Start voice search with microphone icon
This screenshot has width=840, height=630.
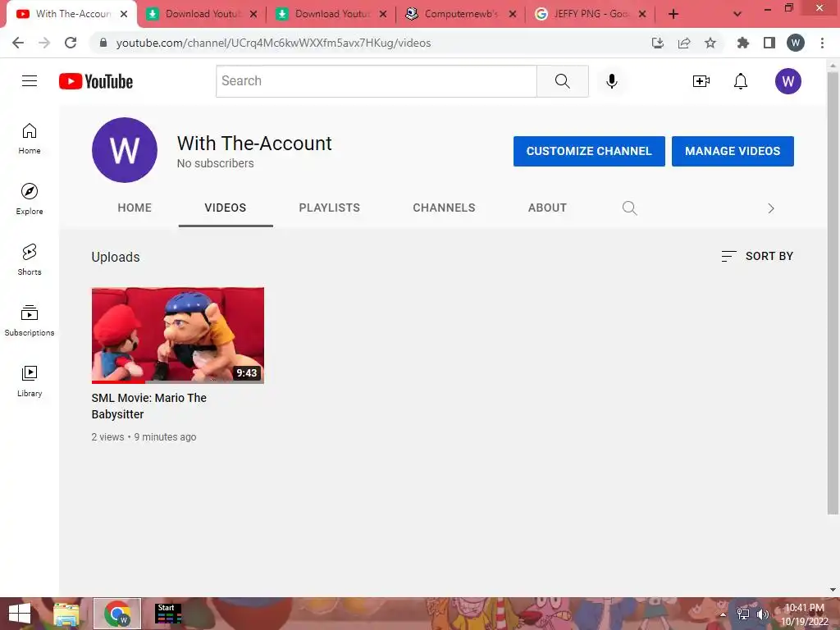click(x=611, y=81)
